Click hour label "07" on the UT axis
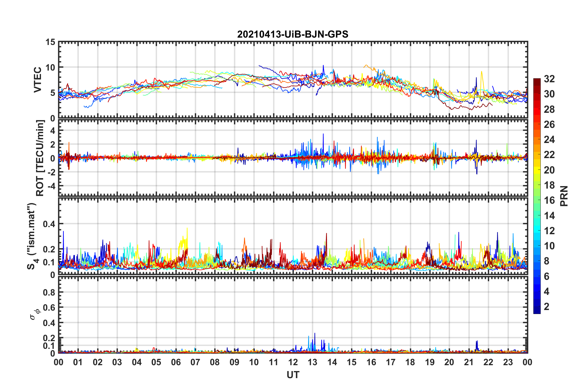Screen dimensions: 586x392 (x=195, y=362)
